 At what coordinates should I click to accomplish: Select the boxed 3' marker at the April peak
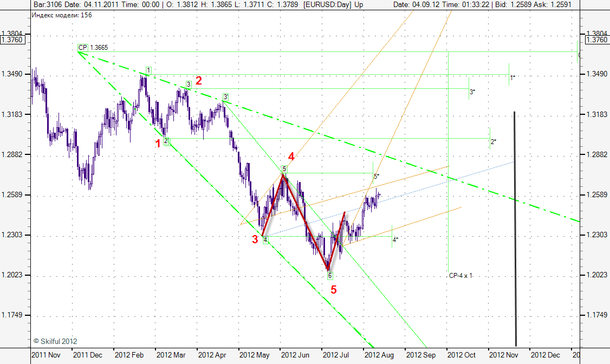point(225,97)
